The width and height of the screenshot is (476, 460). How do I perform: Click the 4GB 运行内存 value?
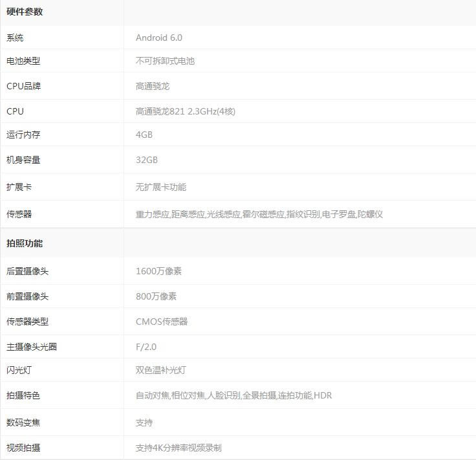point(144,135)
